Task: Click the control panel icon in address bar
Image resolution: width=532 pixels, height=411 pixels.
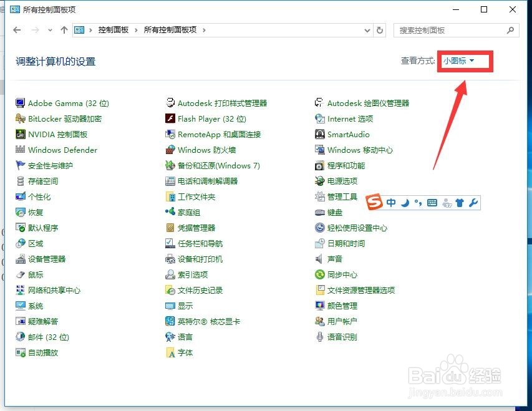Action: (x=79, y=30)
